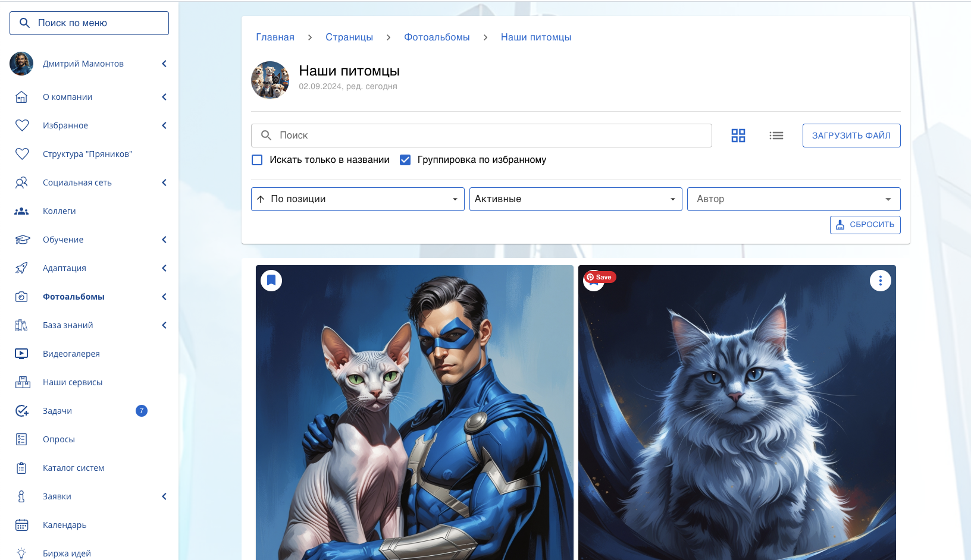The height and width of the screenshot is (560, 971).
Task: Uncheck Группировка по избранному
Action: [405, 160]
